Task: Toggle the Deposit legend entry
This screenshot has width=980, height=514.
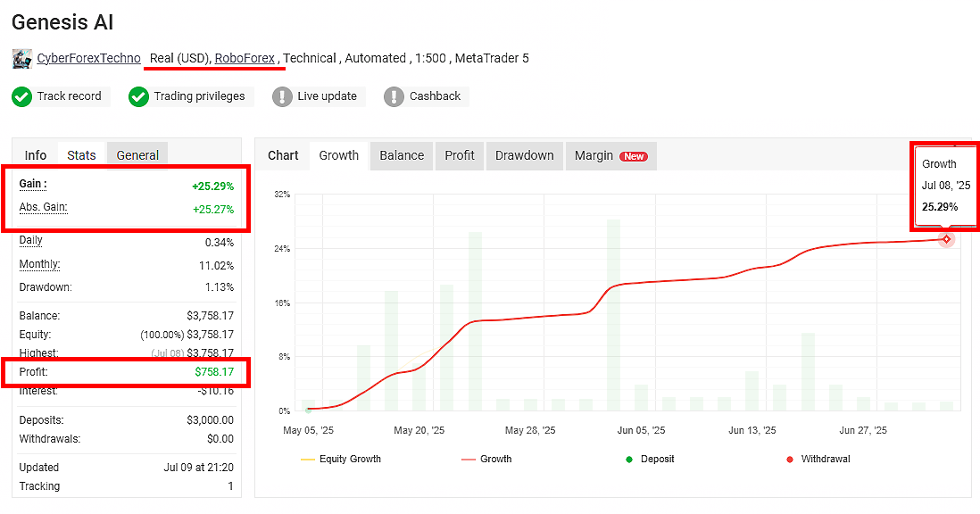Action: (x=650, y=459)
